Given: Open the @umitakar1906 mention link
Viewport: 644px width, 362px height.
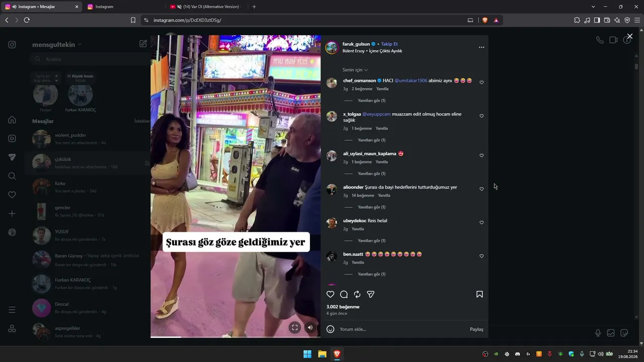Looking at the screenshot, I should (411, 80).
